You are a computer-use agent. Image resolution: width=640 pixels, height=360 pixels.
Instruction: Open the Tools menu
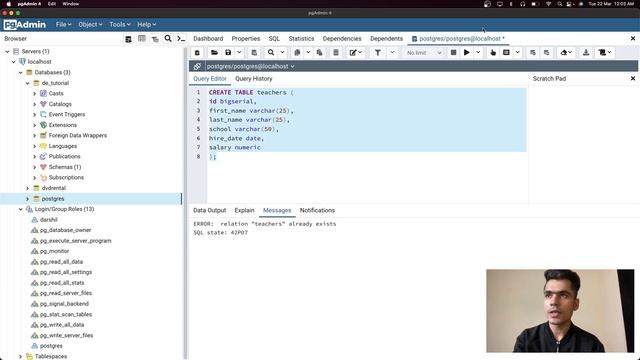tap(120, 24)
